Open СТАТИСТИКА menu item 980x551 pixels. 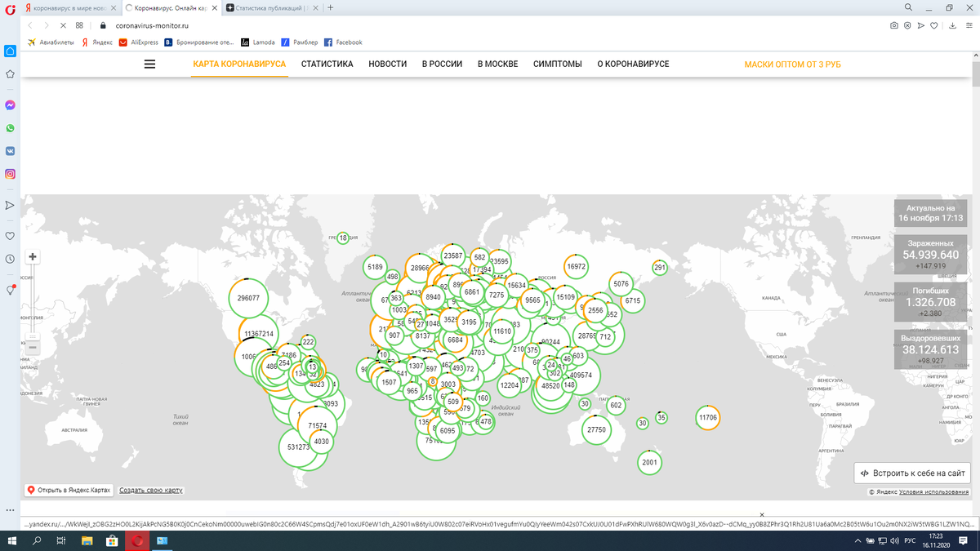[x=327, y=64]
